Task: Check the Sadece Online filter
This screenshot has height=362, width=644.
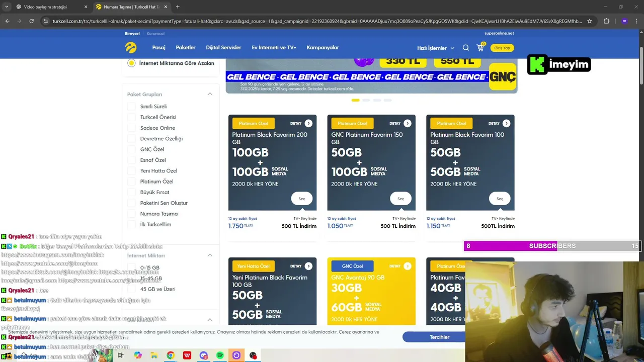Action: [x=131, y=128]
